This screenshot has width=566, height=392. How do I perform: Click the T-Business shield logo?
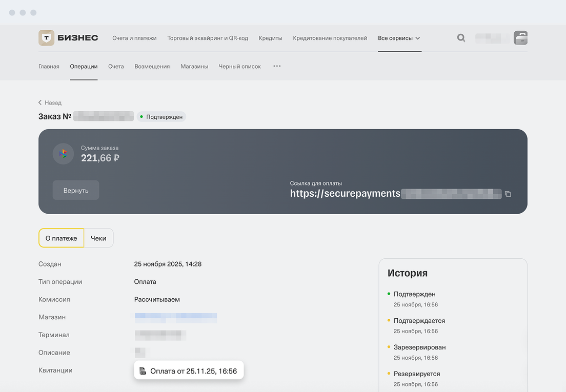pos(46,38)
